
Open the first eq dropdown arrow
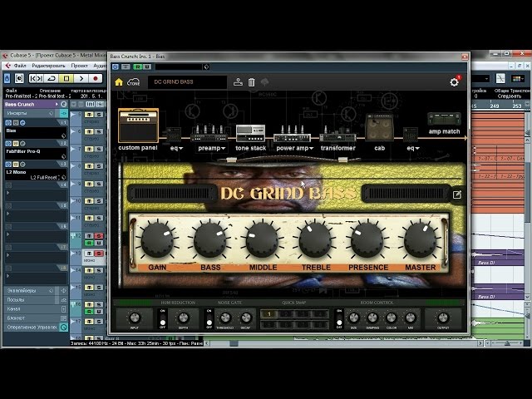(181, 149)
